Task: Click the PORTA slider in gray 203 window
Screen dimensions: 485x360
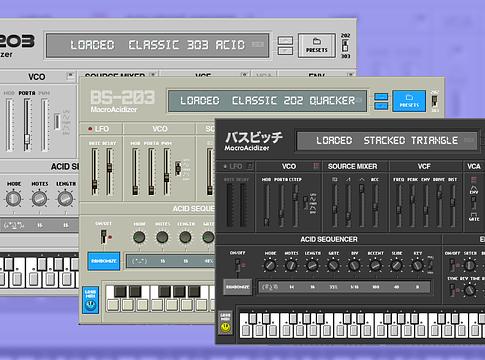Action: pyautogui.click(x=27, y=125)
